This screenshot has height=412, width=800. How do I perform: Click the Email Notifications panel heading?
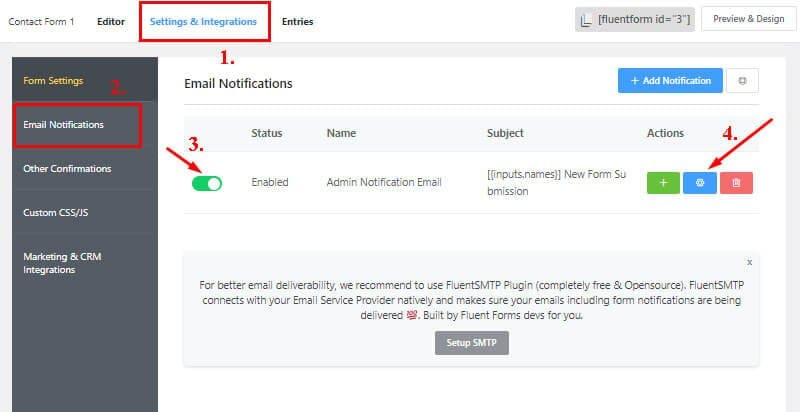[x=238, y=84]
